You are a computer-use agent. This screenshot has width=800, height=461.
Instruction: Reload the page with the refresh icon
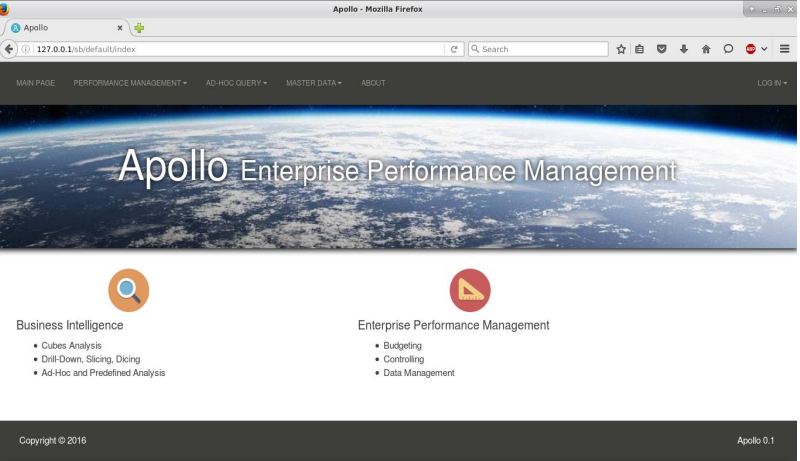454,49
